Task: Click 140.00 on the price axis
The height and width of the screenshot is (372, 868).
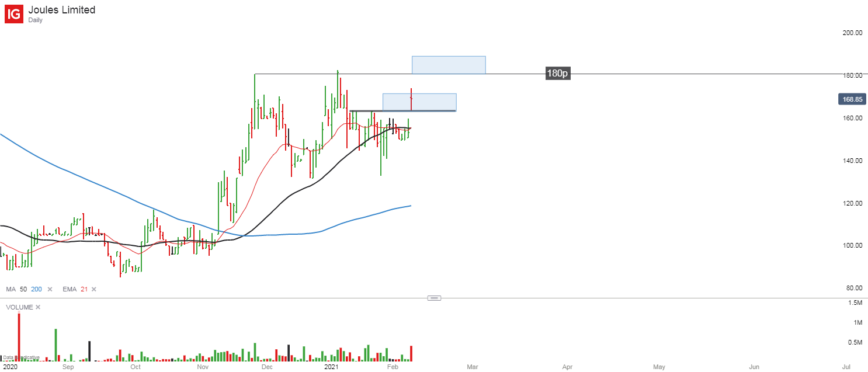Action: (852, 161)
